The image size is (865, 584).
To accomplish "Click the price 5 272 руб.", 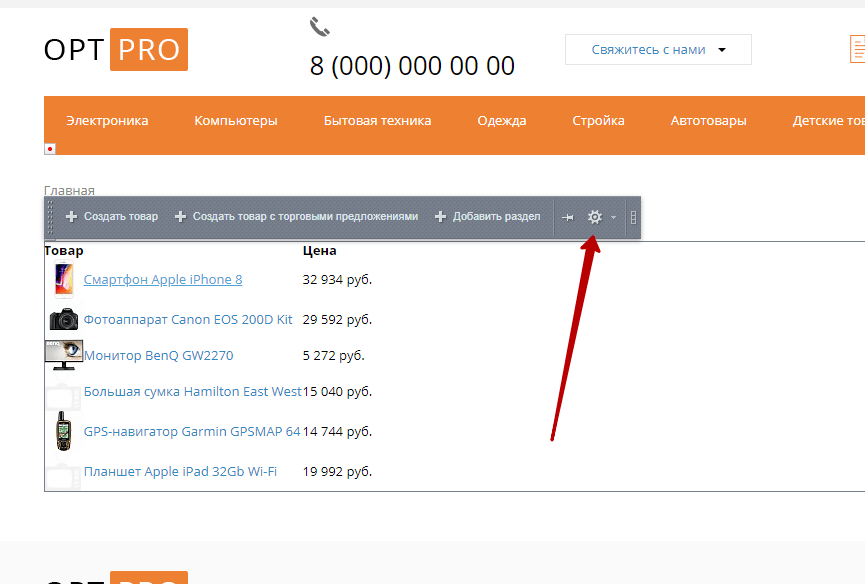I will click(x=334, y=356).
